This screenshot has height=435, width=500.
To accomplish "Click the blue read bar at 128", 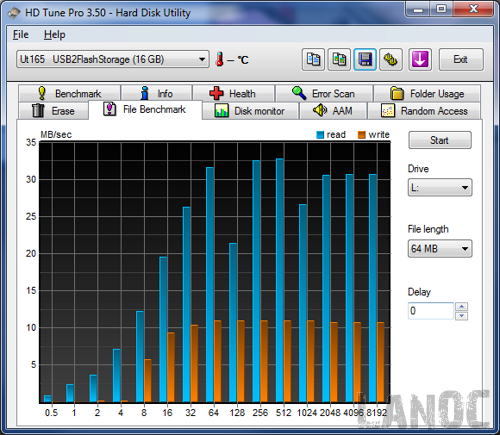I will [233, 323].
